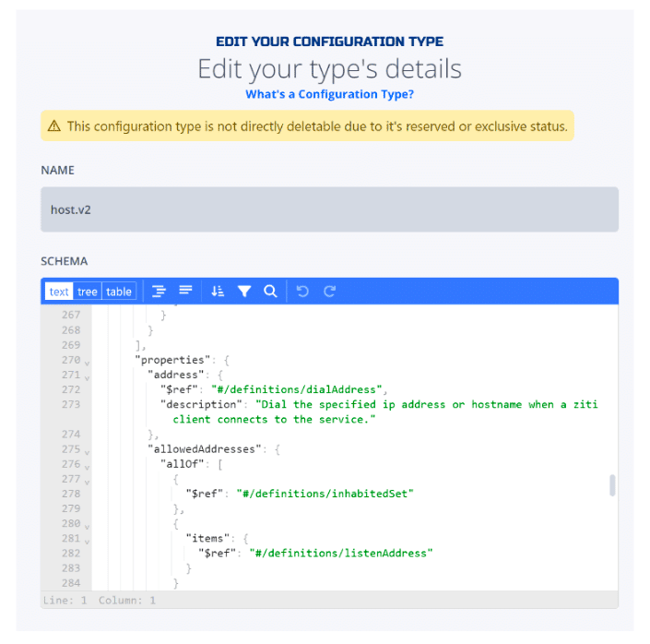Collapse the fold at line 271 address
650x644 pixels.
tap(87, 378)
